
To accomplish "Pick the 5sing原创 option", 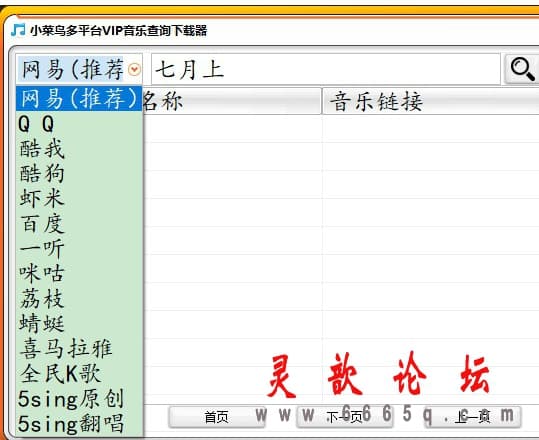I will tap(79, 398).
